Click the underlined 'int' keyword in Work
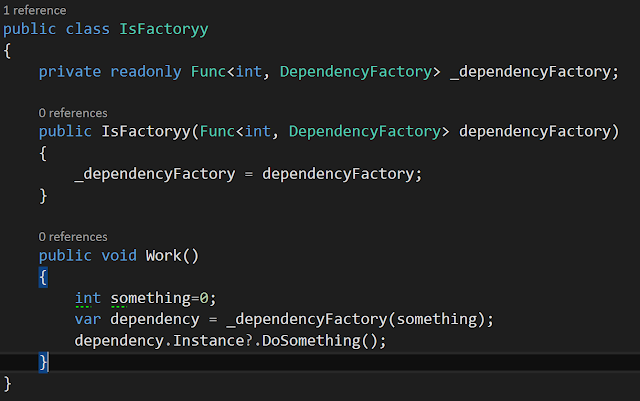Screen dimensions: 640x401 click(x=88, y=298)
